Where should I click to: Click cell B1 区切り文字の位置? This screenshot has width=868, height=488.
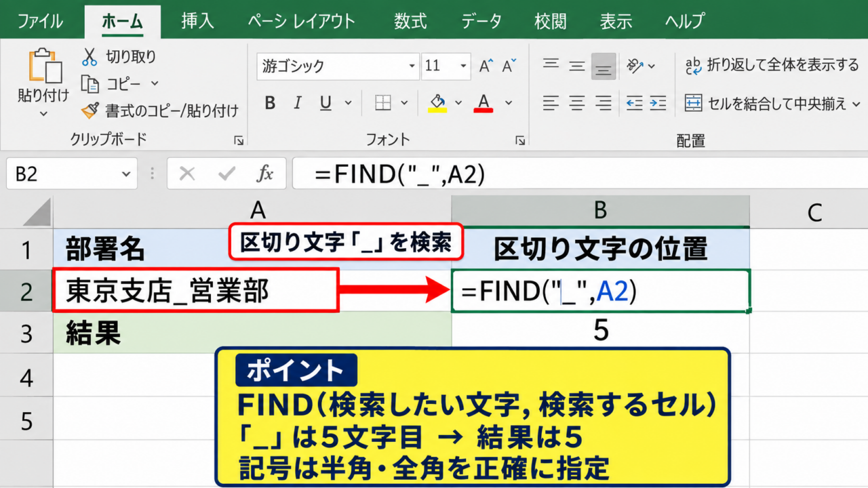pyautogui.click(x=600, y=249)
